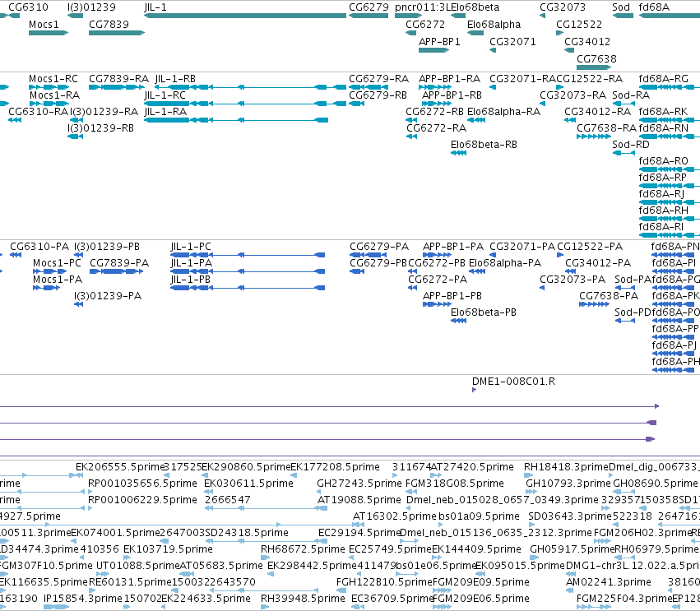This screenshot has height=611, width=700.
Task: Select EST EK030611.5prime
Action: [248, 484]
